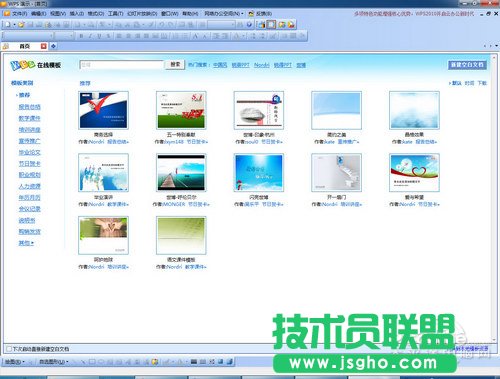Screen dimensions: 500x379
Task: Check 下次启动直接新建空白文档 checkbox
Action: pyautogui.click(x=9, y=349)
